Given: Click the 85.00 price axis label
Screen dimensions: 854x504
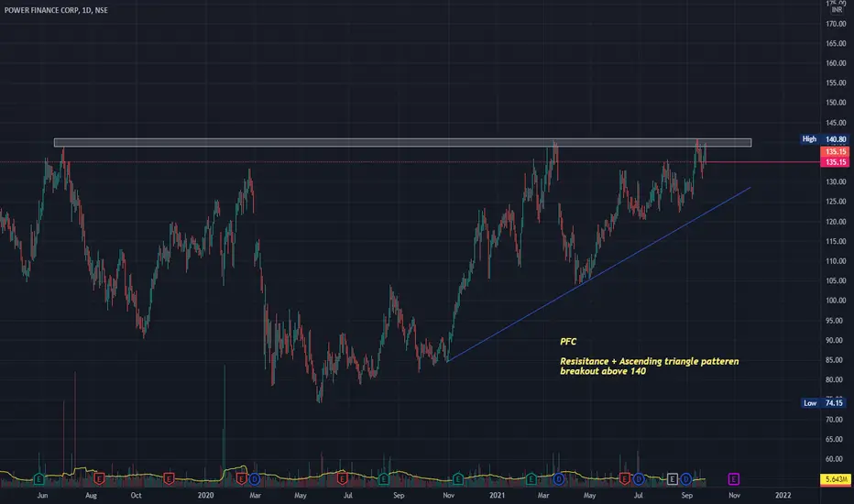Looking at the screenshot, I should (836, 360).
